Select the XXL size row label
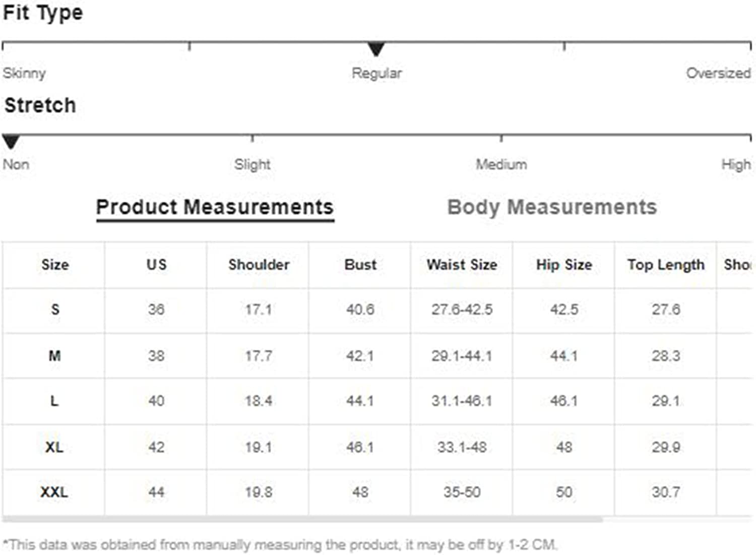Viewport: 756px width, 555px height. 54,492
